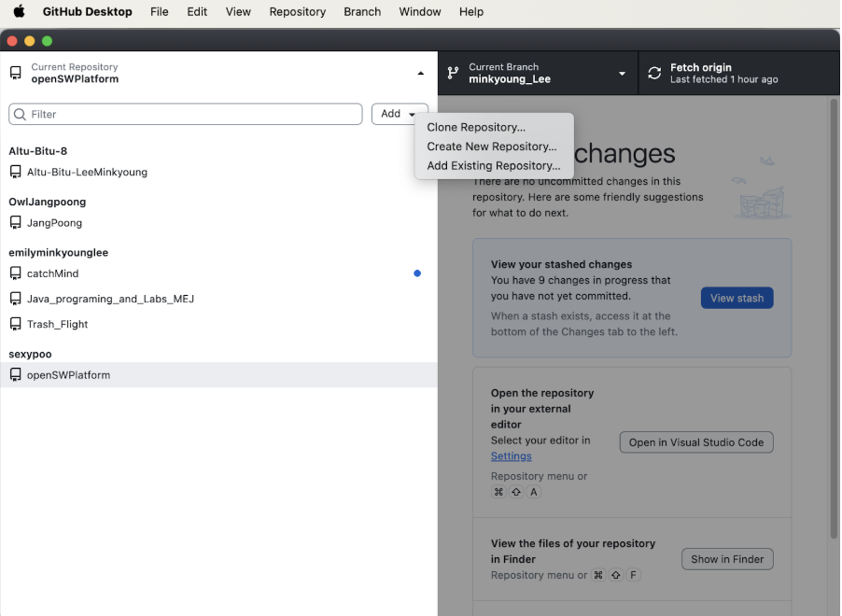Click the View stash button
842x616 pixels.
(737, 298)
